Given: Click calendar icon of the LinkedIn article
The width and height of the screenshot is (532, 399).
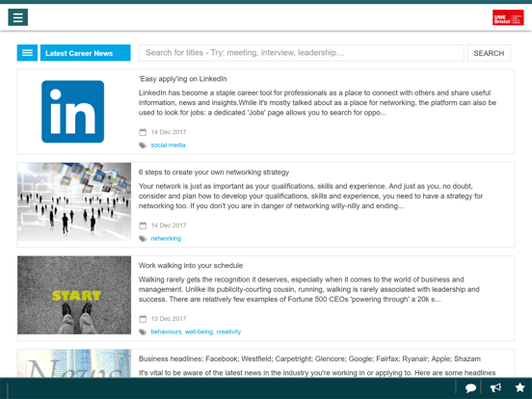Looking at the screenshot, I should (x=143, y=132).
